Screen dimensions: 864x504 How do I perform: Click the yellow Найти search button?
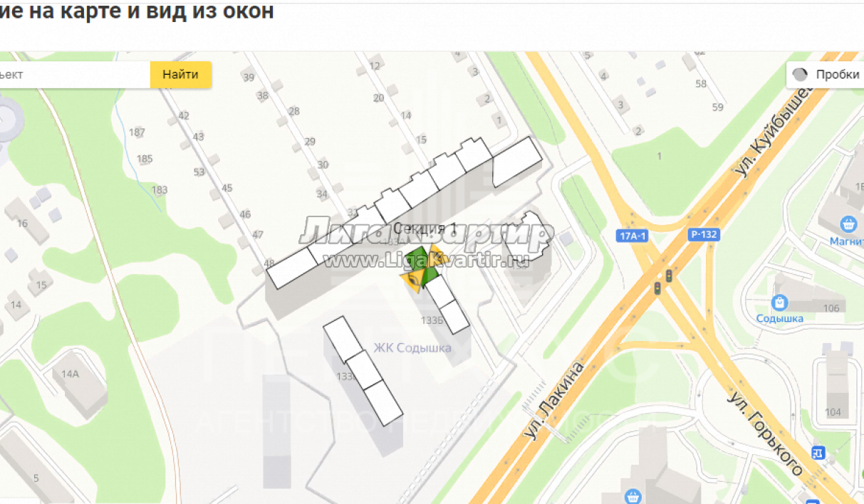(180, 74)
